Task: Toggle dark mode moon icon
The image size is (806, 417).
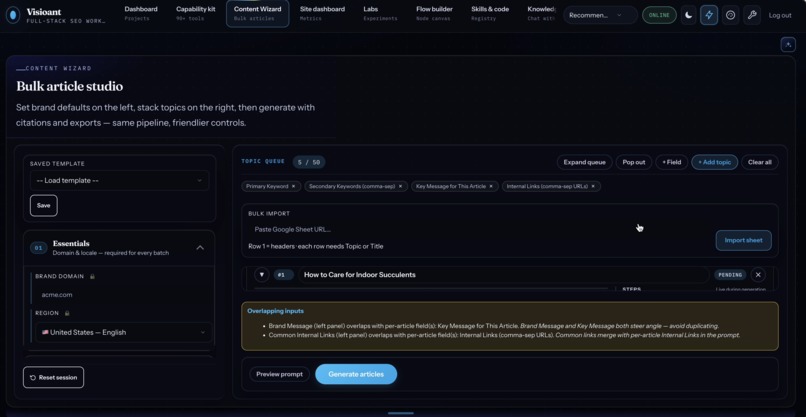Action: tap(688, 15)
